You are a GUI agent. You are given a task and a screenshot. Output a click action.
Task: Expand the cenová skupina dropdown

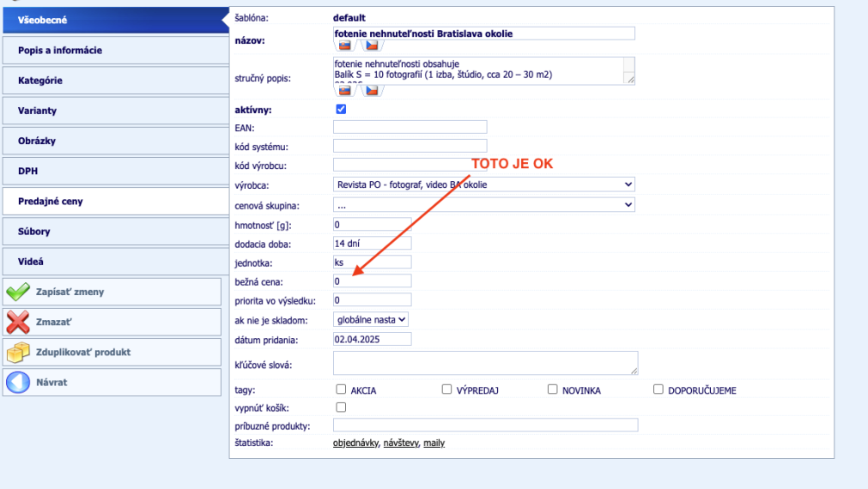point(483,205)
